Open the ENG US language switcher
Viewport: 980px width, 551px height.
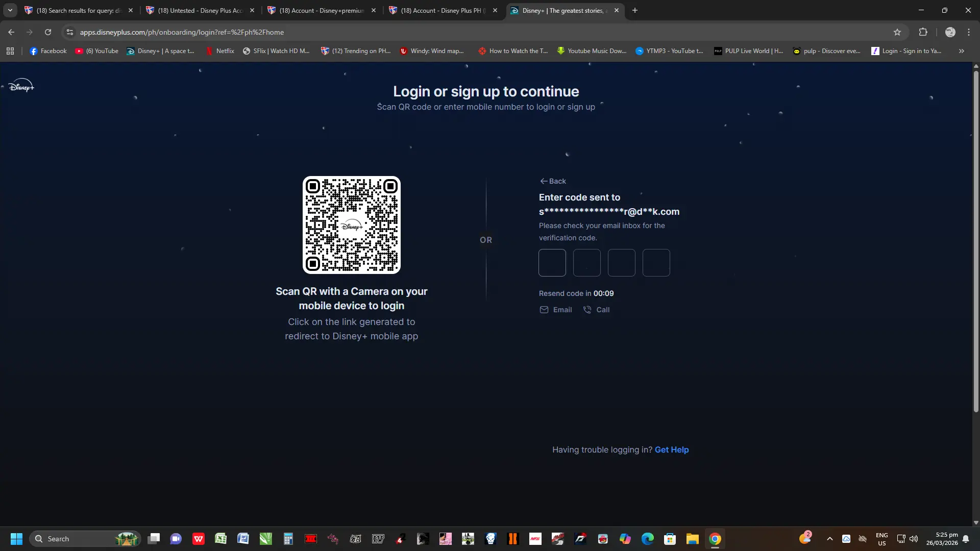[x=882, y=539]
